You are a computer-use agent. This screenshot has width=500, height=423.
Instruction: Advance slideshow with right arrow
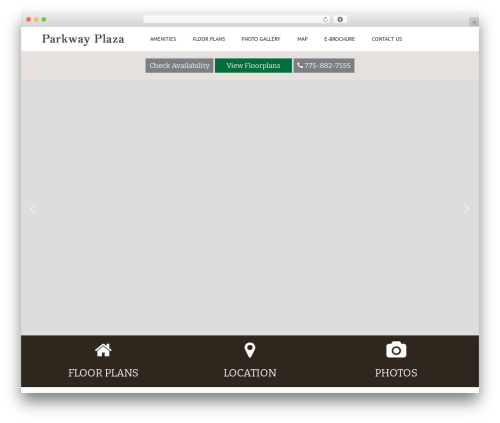click(467, 209)
